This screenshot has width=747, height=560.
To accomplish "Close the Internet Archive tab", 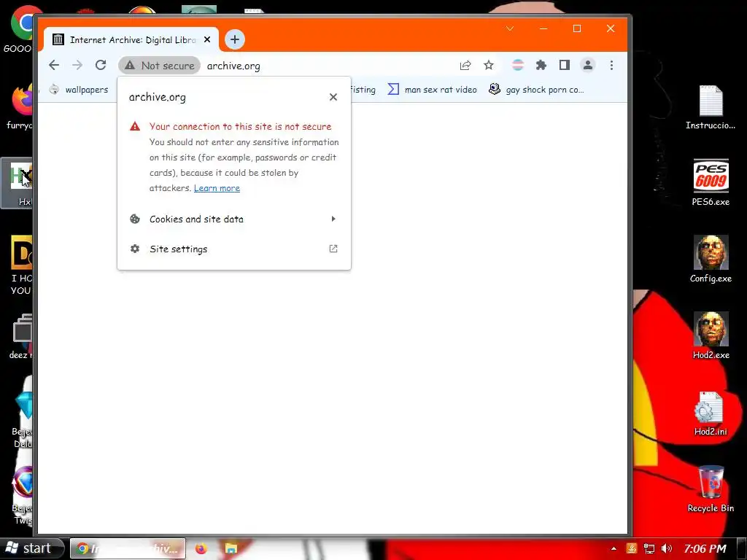I will coord(207,39).
